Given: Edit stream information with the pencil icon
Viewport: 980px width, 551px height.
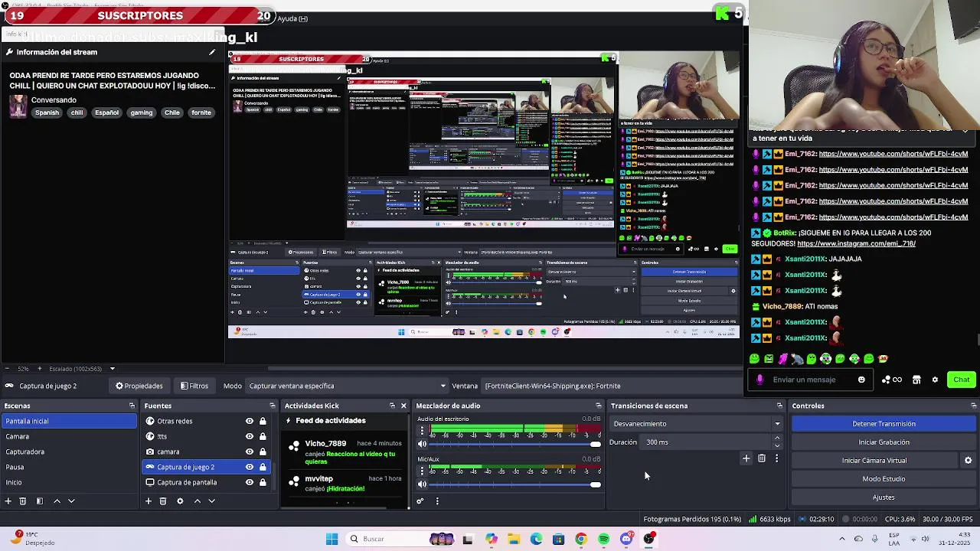Looking at the screenshot, I should pyautogui.click(x=212, y=52).
